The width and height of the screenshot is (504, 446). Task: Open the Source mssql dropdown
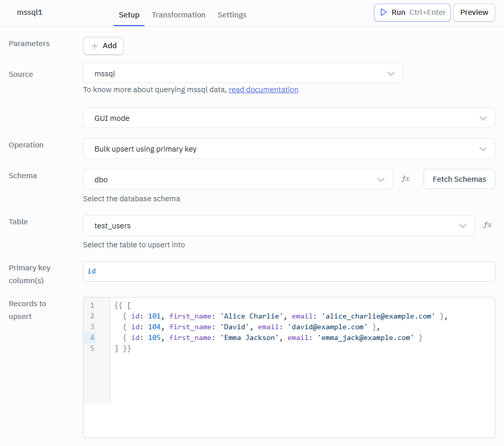[x=243, y=73]
